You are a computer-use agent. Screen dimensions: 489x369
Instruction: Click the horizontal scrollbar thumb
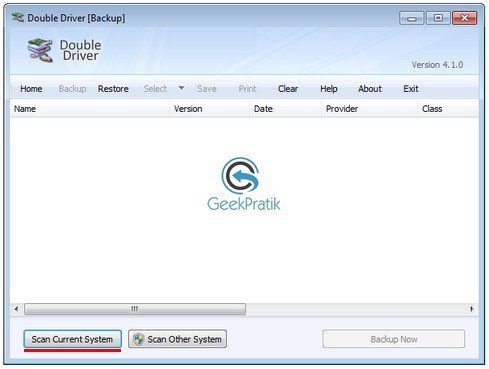[x=135, y=309]
